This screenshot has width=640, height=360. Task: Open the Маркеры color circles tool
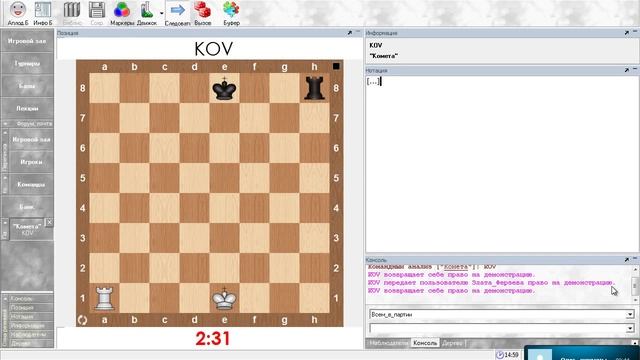click(x=122, y=10)
